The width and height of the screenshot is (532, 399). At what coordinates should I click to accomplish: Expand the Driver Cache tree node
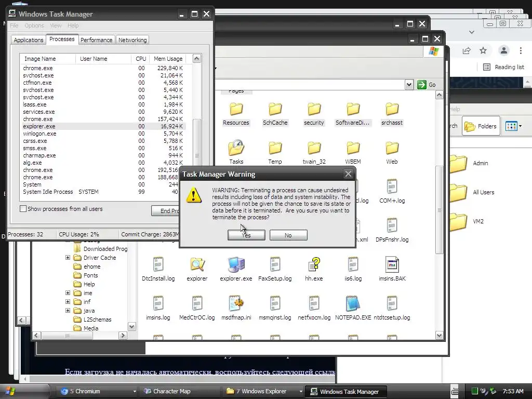pos(68,258)
